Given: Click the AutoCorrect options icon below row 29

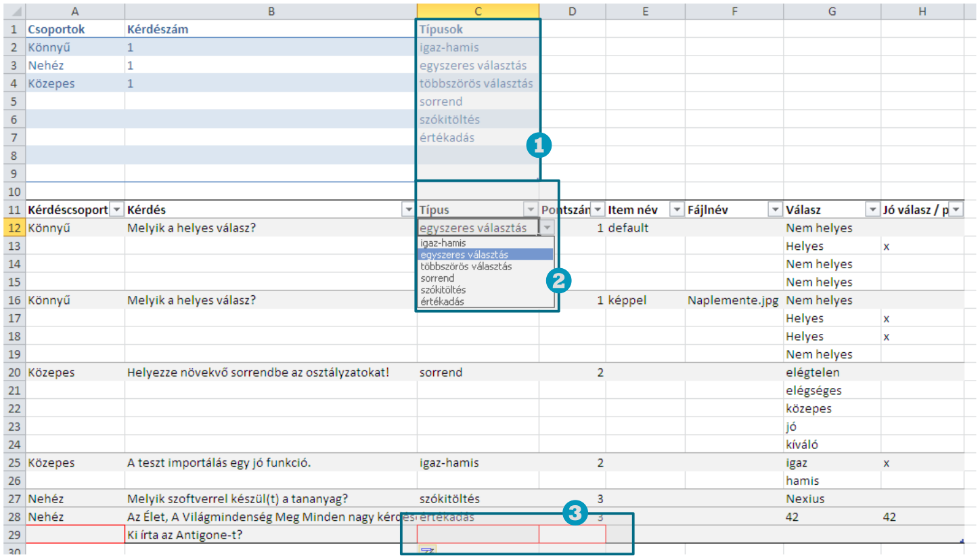Looking at the screenshot, I should [428, 551].
